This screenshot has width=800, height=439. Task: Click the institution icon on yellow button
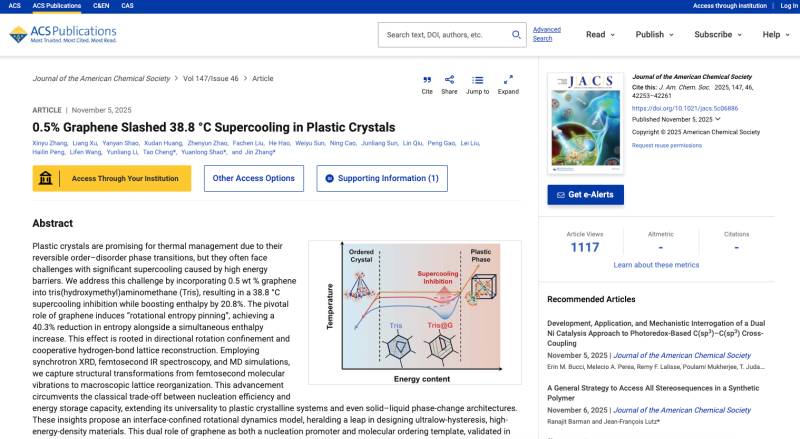[x=46, y=179]
